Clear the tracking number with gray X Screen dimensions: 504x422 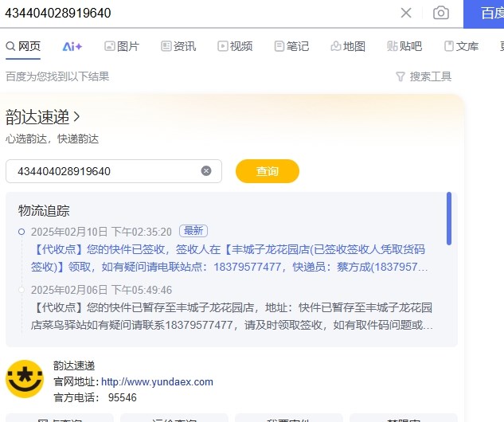pos(206,170)
